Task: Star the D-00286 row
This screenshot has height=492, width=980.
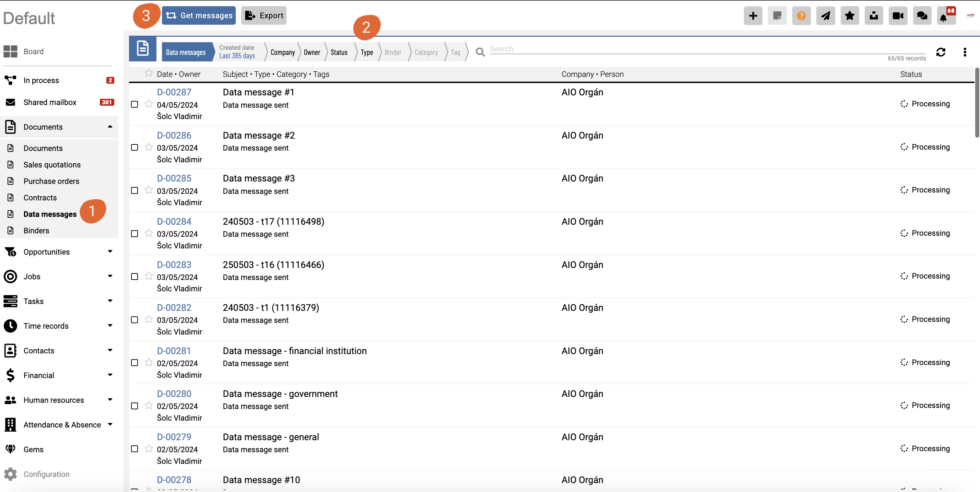Action: click(149, 147)
